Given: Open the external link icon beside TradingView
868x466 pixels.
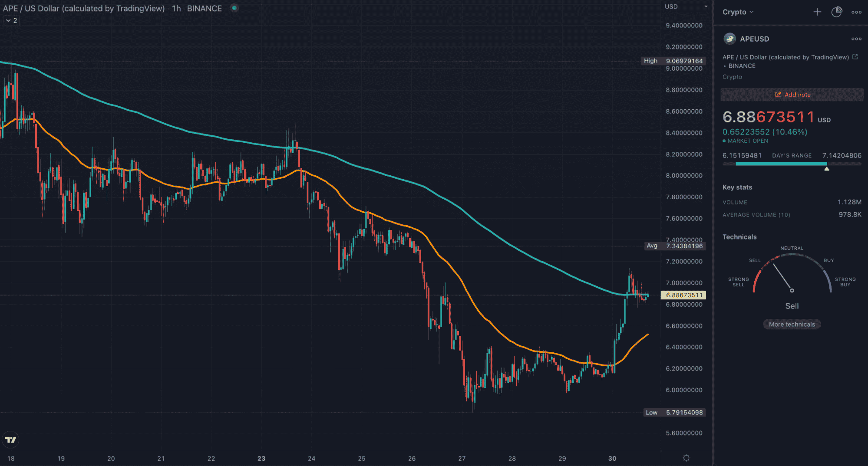Looking at the screenshot, I should point(855,57).
